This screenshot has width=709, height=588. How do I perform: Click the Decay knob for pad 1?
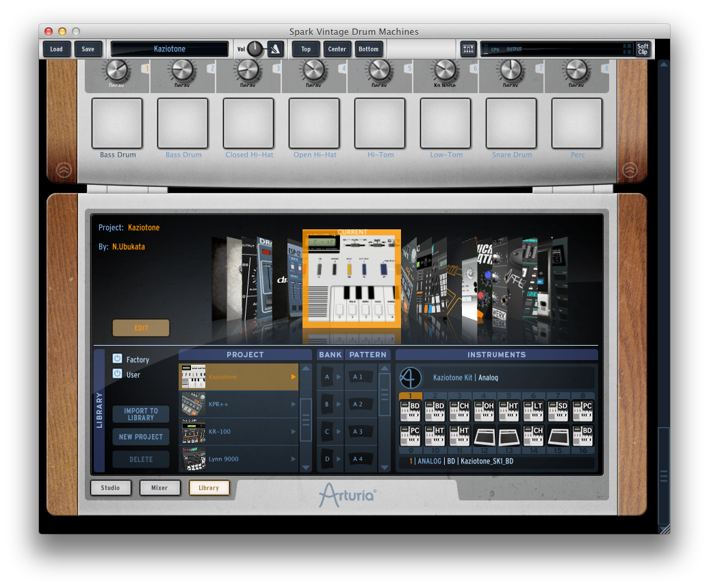pyautogui.click(x=116, y=71)
